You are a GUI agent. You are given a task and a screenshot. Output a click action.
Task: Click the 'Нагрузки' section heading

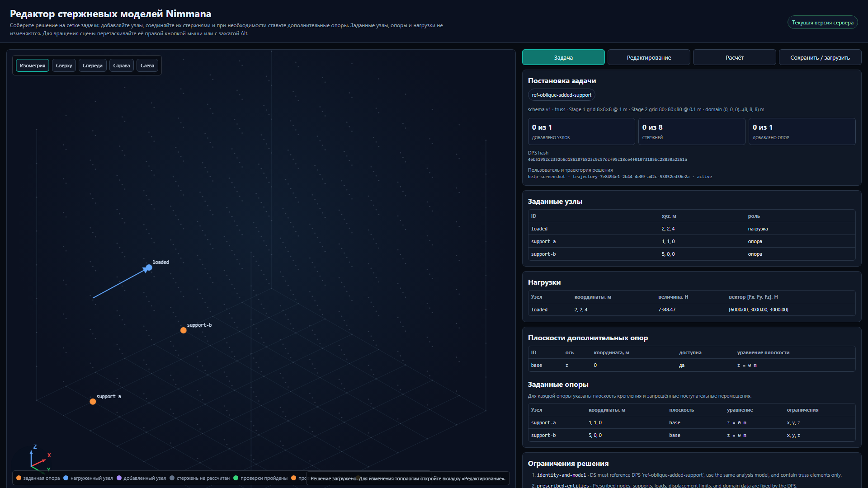(x=544, y=282)
